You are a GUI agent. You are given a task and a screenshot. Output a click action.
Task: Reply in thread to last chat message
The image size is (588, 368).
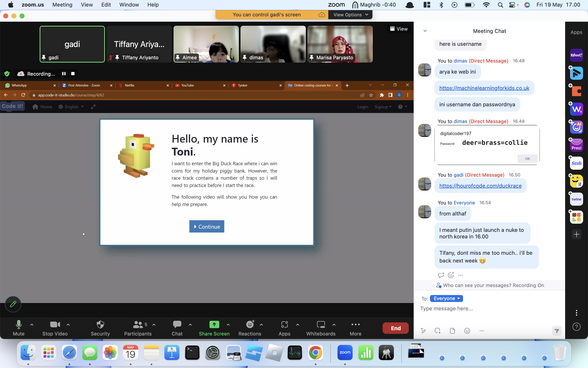coord(441,275)
